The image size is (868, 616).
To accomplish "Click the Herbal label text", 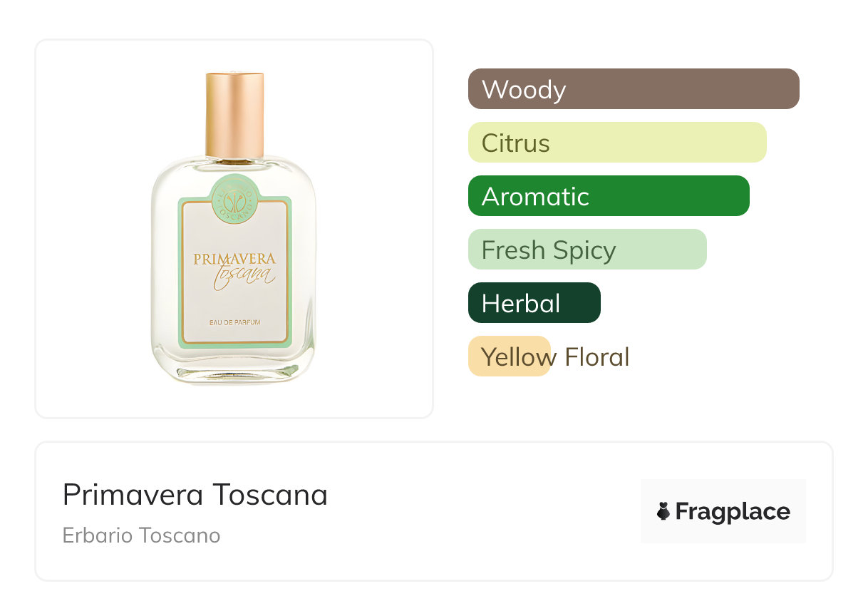I will click(x=520, y=304).
